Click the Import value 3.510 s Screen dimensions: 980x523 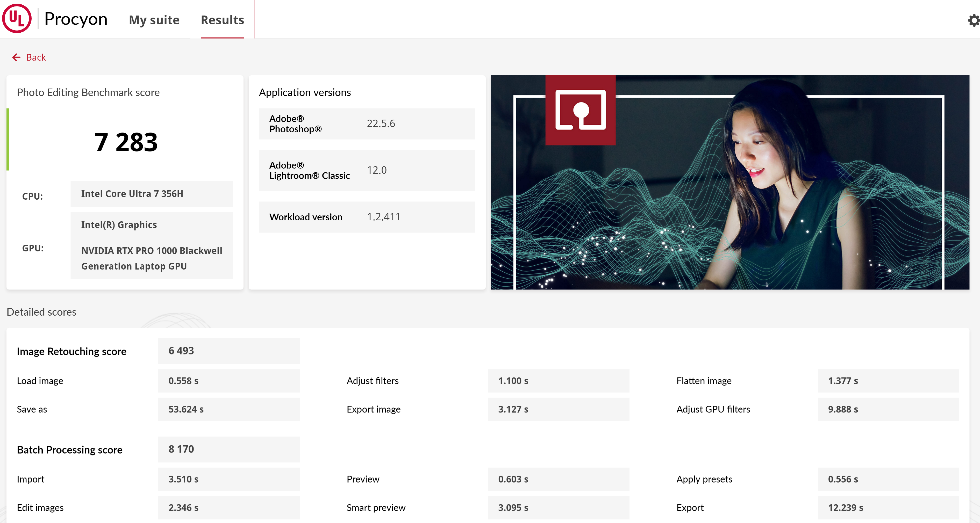point(229,479)
